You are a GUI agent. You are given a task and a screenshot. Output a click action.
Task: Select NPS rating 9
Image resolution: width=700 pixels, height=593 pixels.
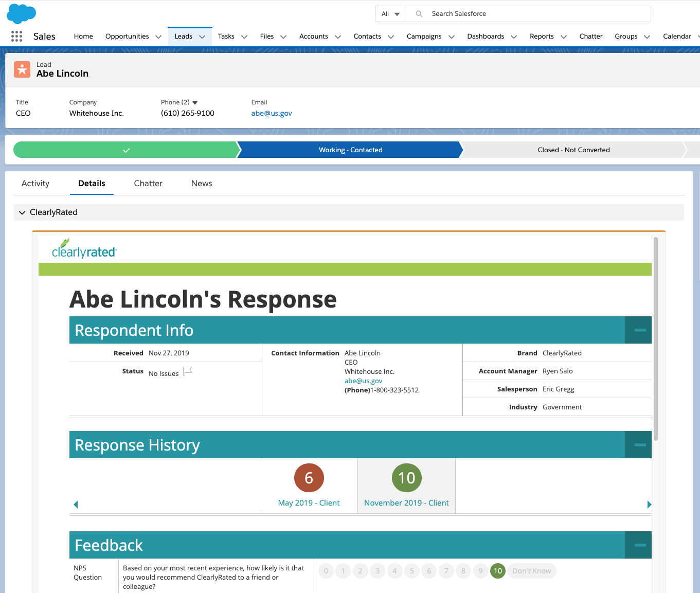(481, 571)
